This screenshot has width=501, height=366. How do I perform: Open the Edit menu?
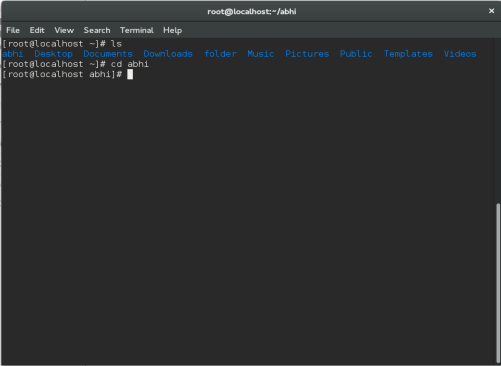[x=37, y=30]
